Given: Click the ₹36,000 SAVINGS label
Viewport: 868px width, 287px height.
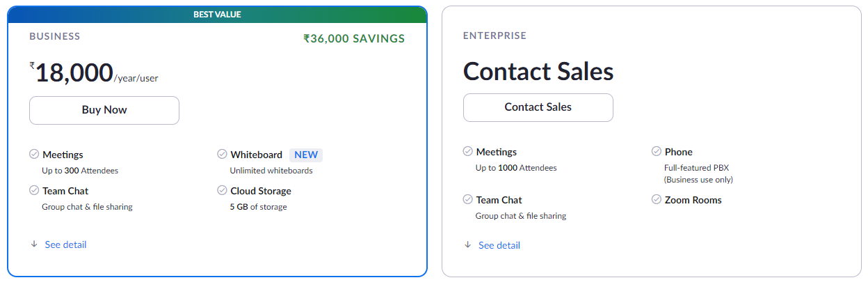Looking at the screenshot, I should click(354, 39).
